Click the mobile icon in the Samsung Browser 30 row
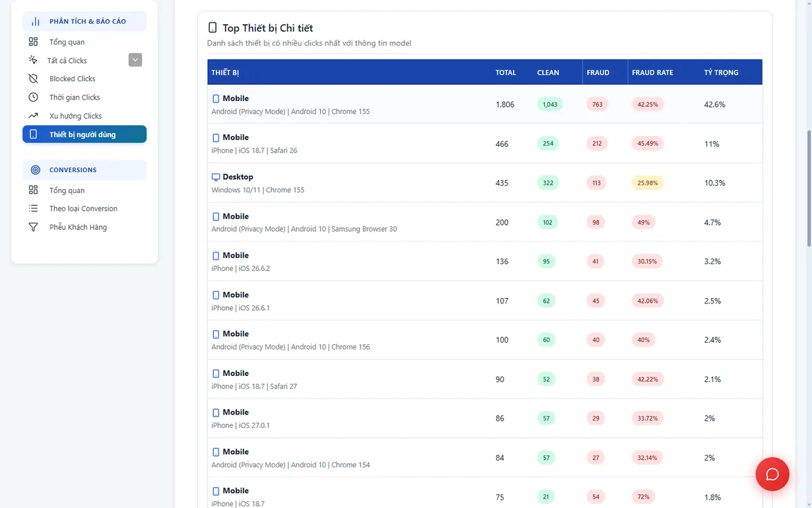 tap(216, 216)
